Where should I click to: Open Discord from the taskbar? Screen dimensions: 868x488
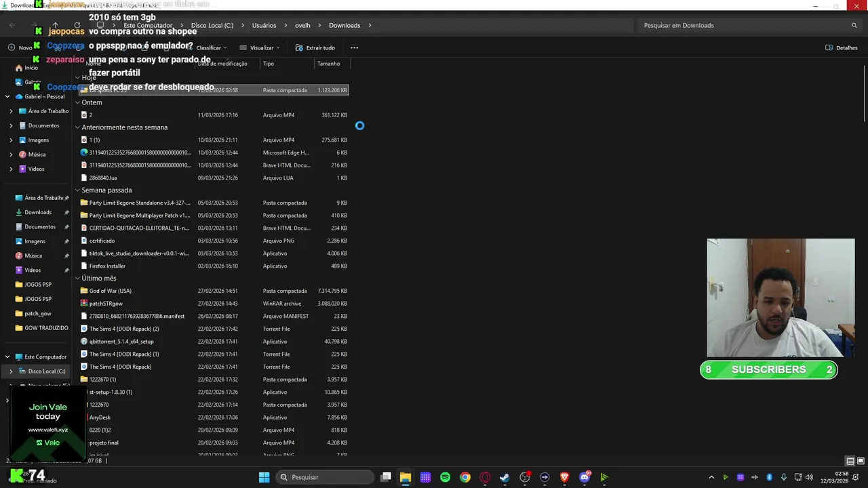coord(585,477)
